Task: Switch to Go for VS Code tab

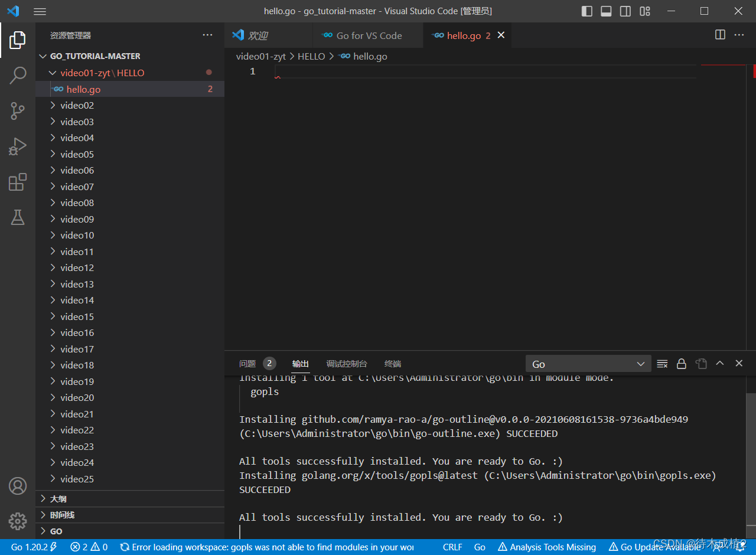Action: point(369,35)
